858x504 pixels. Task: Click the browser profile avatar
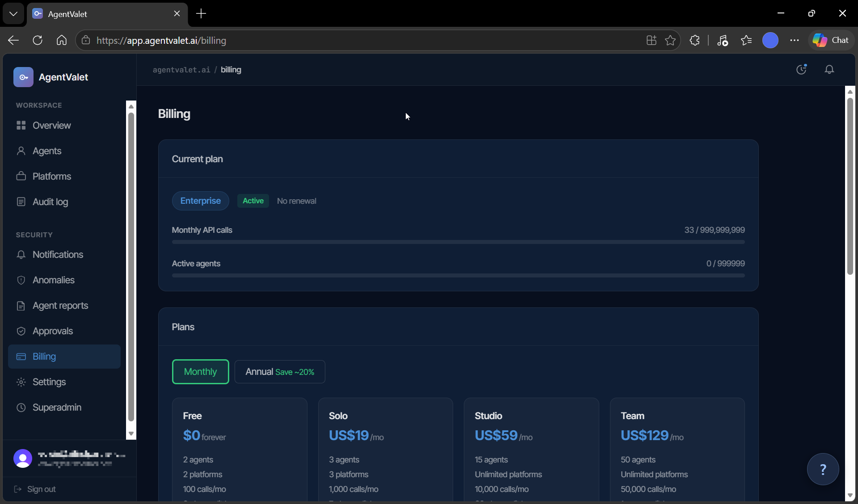pos(770,41)
